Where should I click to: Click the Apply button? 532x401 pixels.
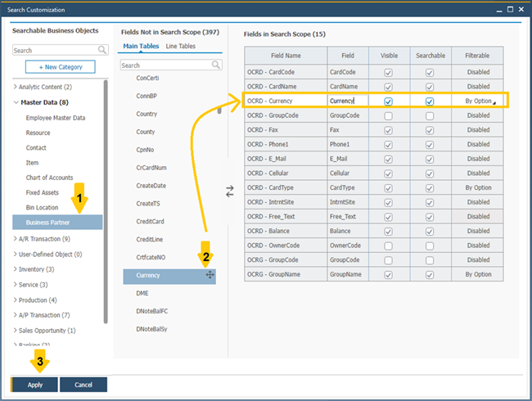(x=34, y=385)
